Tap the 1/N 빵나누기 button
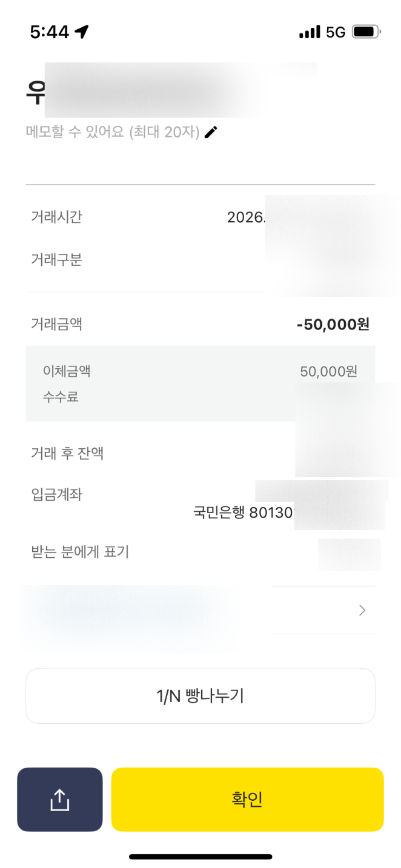 click(200, 696)
